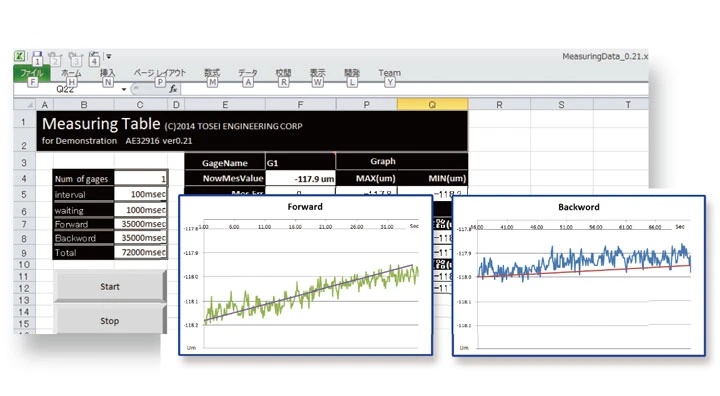Click the interval value cell 100msec

click(140, 194)
